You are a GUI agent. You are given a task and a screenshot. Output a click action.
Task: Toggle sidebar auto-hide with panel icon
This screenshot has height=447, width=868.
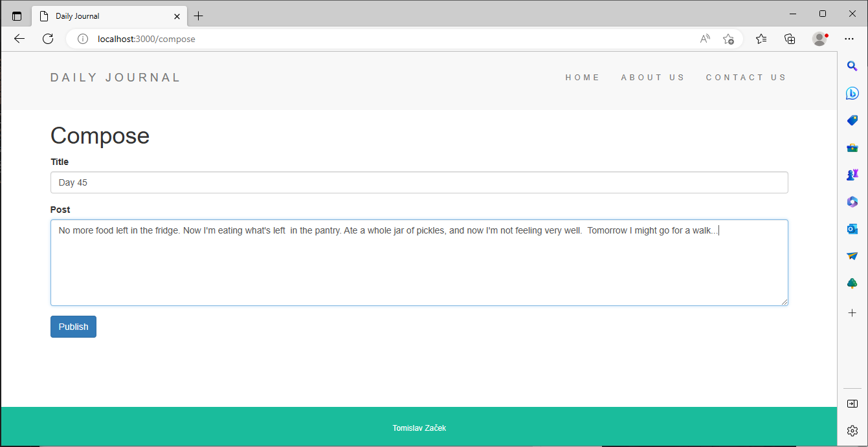click(x=852, y=403)
